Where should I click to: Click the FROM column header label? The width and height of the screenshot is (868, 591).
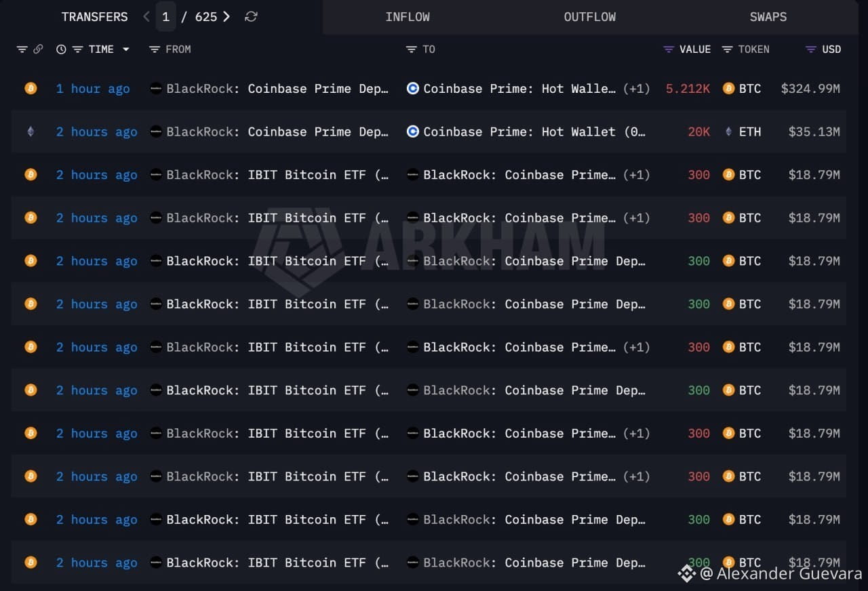pyautogui.click(x=178, y=49)
